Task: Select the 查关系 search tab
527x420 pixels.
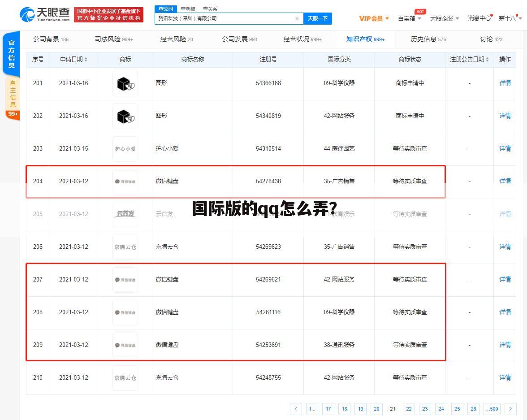Action: click(210, 9)
